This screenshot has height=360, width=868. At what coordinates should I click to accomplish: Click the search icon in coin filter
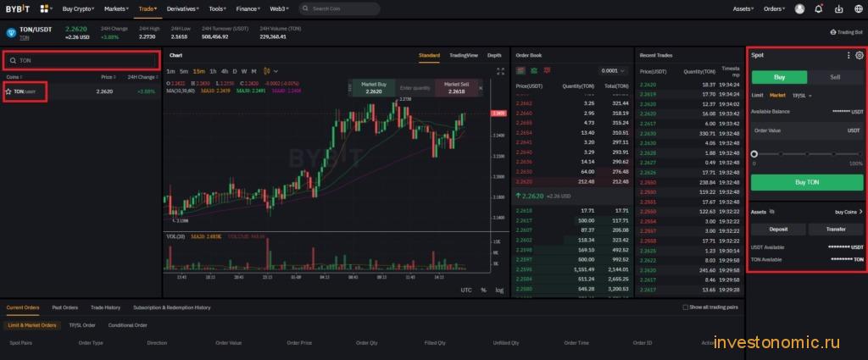point(13,60)
